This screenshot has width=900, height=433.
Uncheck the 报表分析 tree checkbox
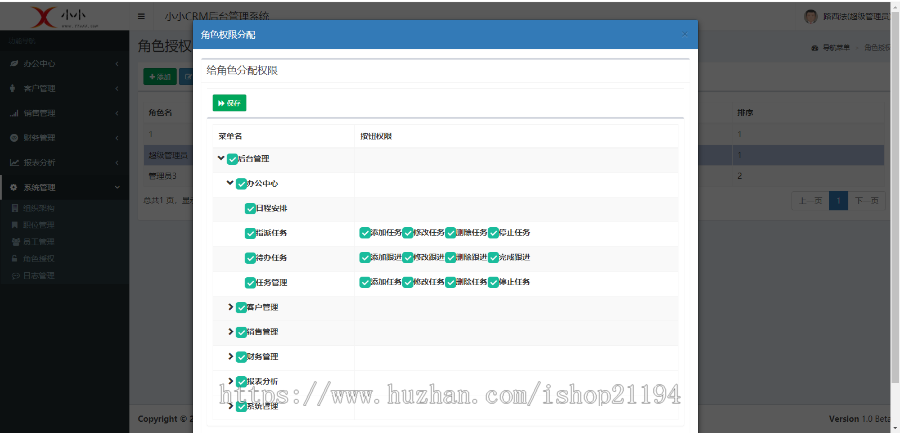(x=241, y=381)
